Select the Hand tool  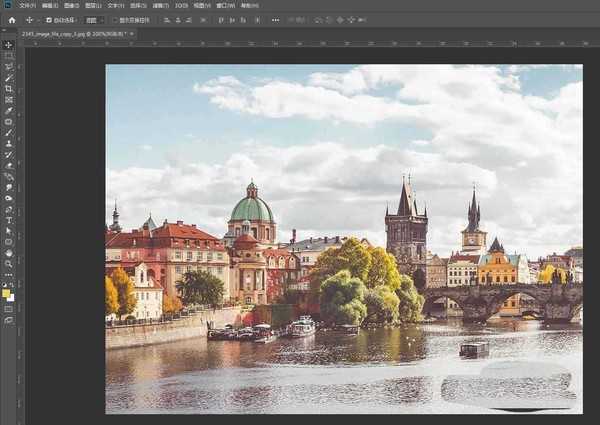click(x=8, y=253)
